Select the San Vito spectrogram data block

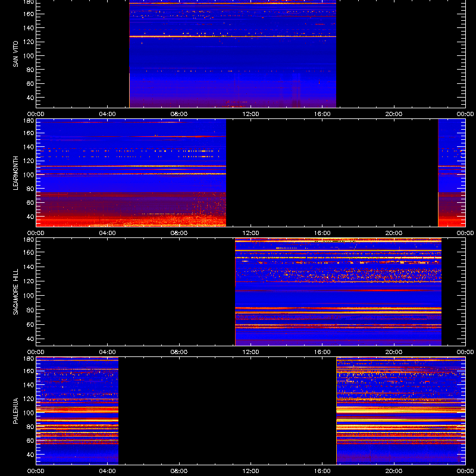(x=233, y=54)
